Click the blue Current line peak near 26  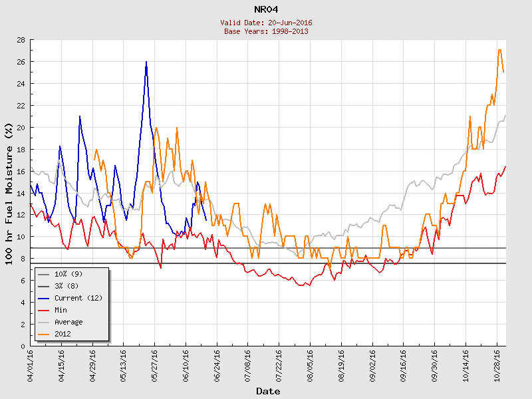tap(146, 62)
